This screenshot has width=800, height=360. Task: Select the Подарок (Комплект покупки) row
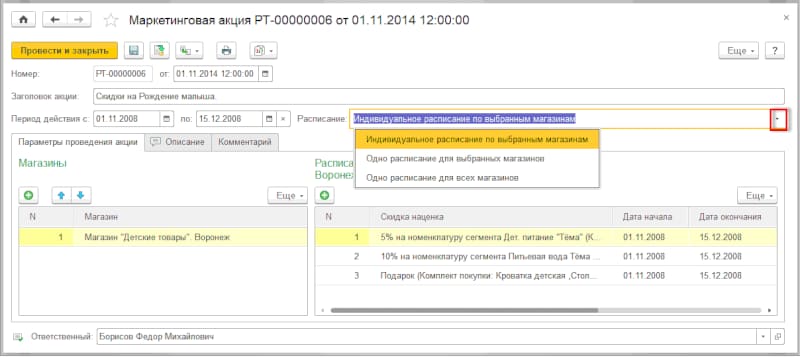[546, 275]
